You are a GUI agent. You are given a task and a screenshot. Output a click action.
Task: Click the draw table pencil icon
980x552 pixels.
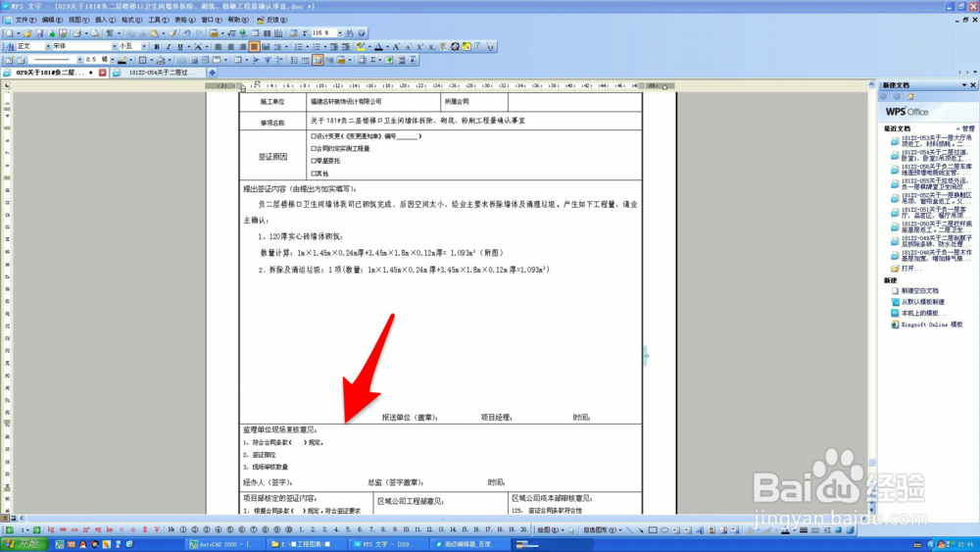point(10,60)
